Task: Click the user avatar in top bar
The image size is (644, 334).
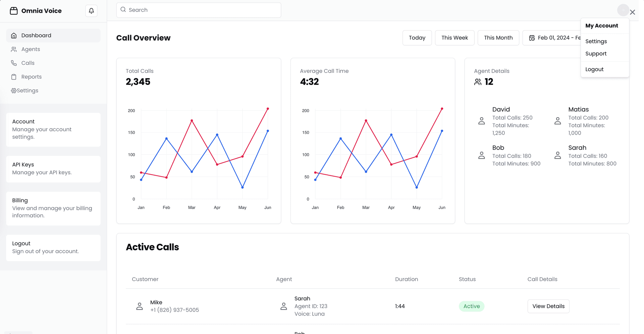Action: pyautogui.click(x=623, y=10)
